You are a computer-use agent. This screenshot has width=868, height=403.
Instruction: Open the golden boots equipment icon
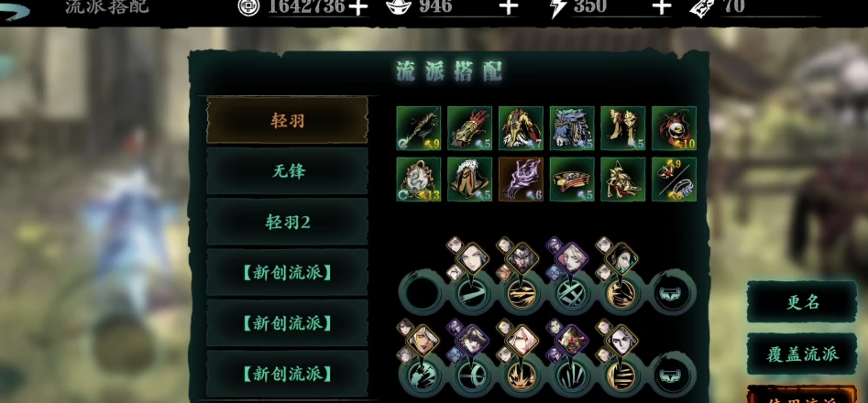click(622, 128)
